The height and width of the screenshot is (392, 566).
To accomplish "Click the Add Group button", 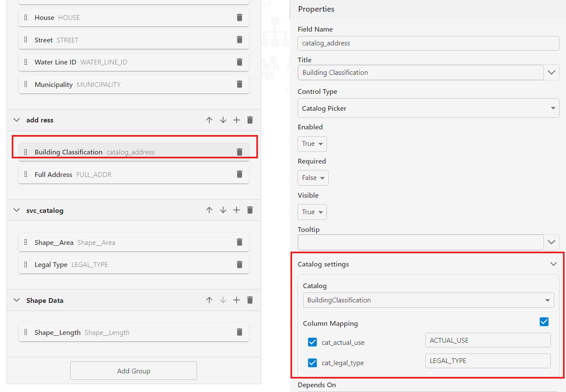I will [133, 371].
